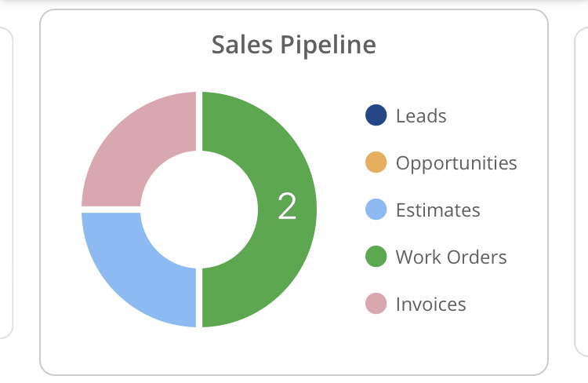The image size is (588, 383).
Task: Toggle the Opportunities legend text label
Action: tap(456, 163)
